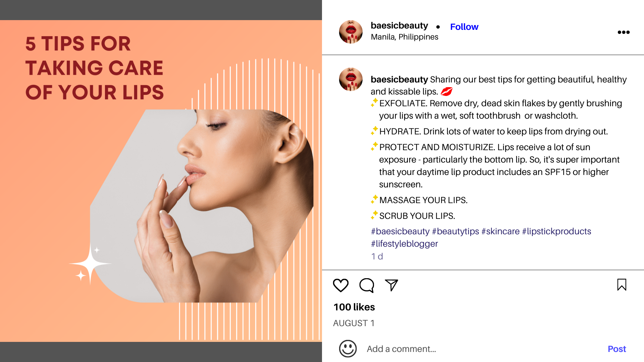
Task: Like the post with the heart icon
Action: point(340,285)
